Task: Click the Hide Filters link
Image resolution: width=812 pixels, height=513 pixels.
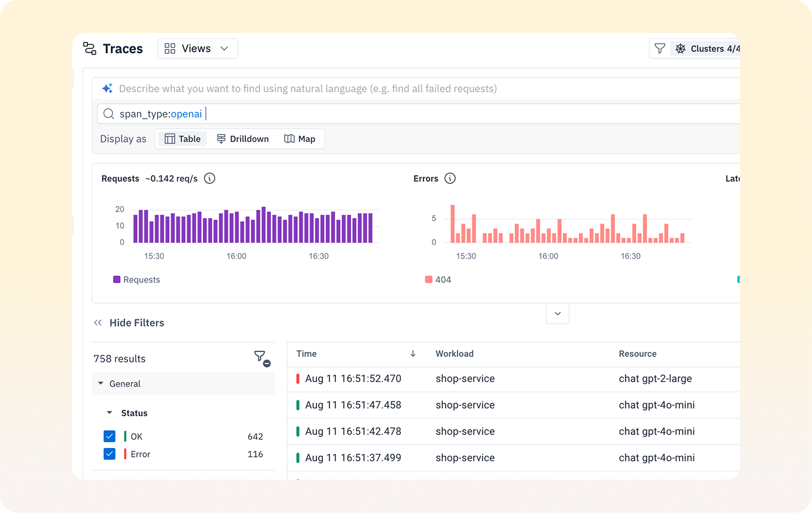Action: pos(137,323)
